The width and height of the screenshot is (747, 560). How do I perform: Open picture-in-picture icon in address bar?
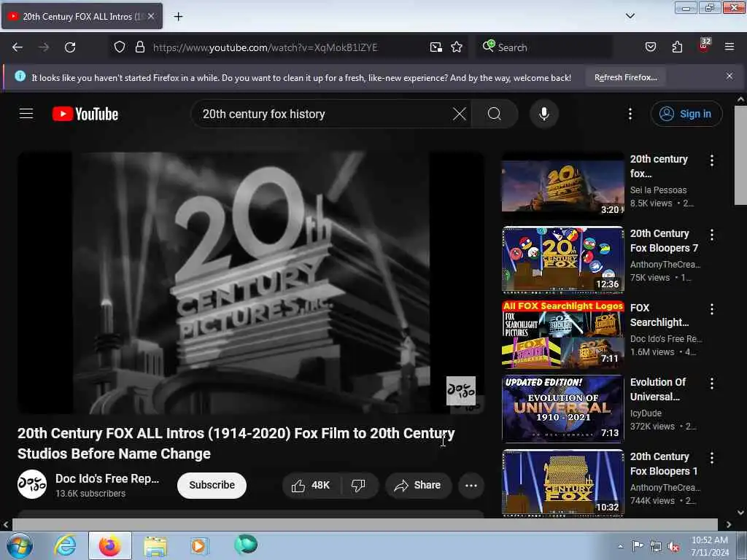point(436,47)
